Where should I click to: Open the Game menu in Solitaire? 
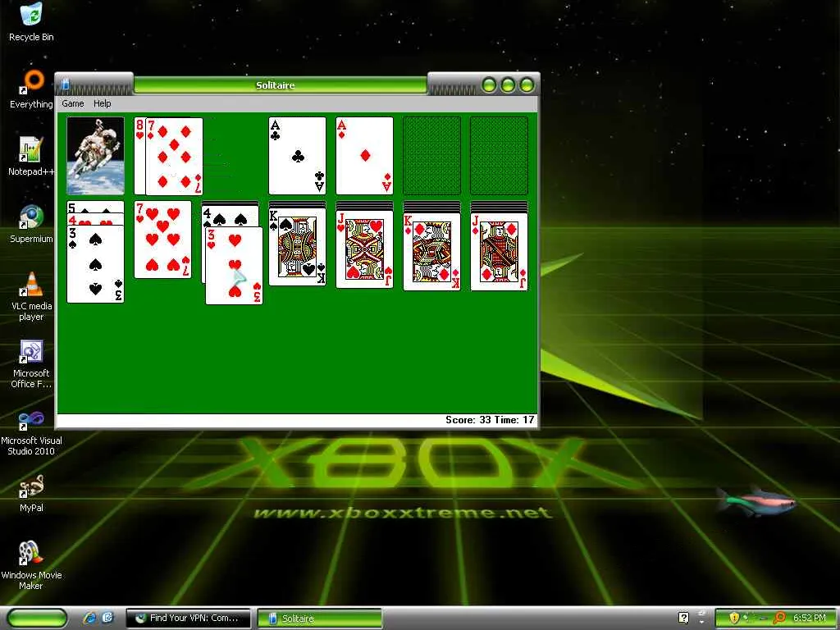[x=73, y=103]
